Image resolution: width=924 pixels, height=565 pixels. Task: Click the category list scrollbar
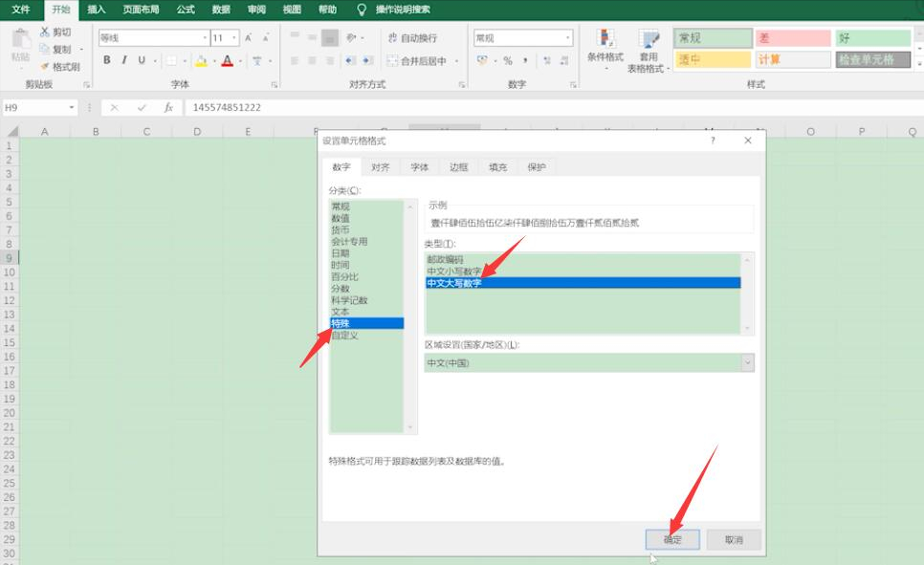pos(410,317)
